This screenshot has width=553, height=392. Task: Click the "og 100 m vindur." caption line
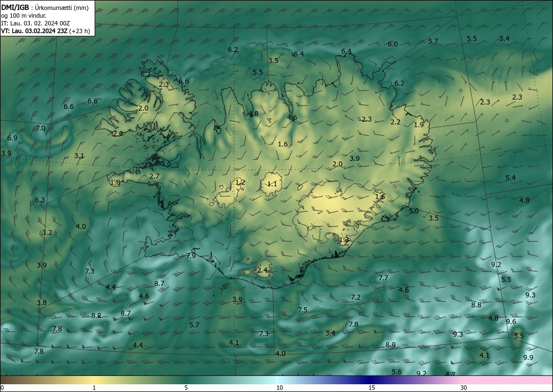point(24,15)
